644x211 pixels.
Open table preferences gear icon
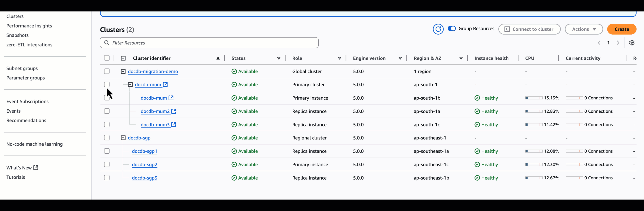[632, 42]
